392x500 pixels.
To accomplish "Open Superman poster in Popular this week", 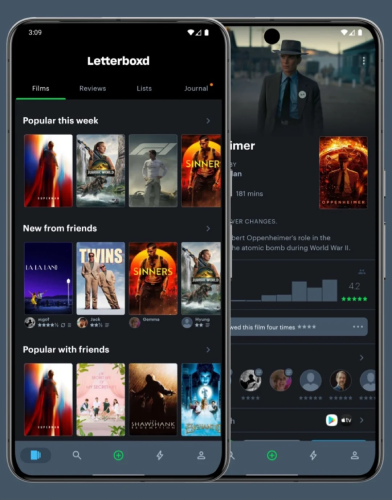I will [48, 171].
